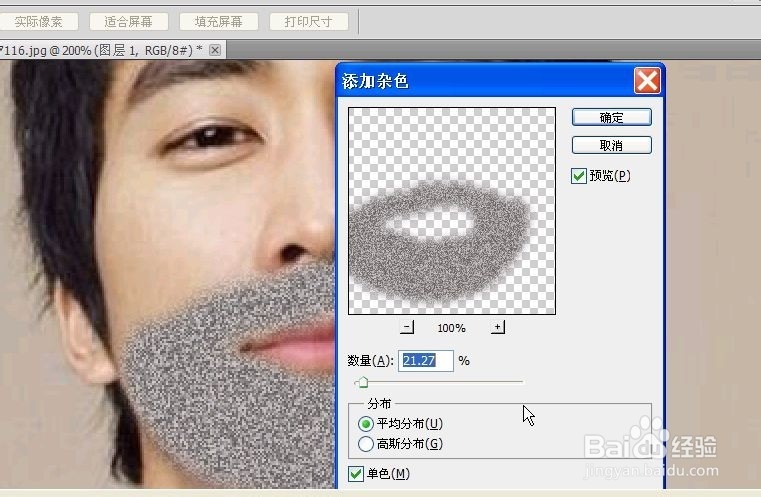Cancel the dialog with 取消
The width and height of the screenshot is (761, 497).
tap(612, 145)
